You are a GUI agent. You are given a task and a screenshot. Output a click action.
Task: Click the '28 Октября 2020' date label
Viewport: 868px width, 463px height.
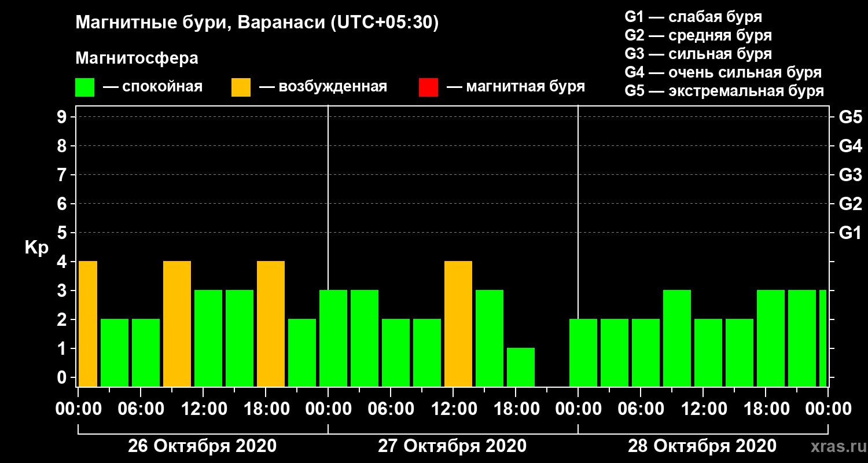703,446
